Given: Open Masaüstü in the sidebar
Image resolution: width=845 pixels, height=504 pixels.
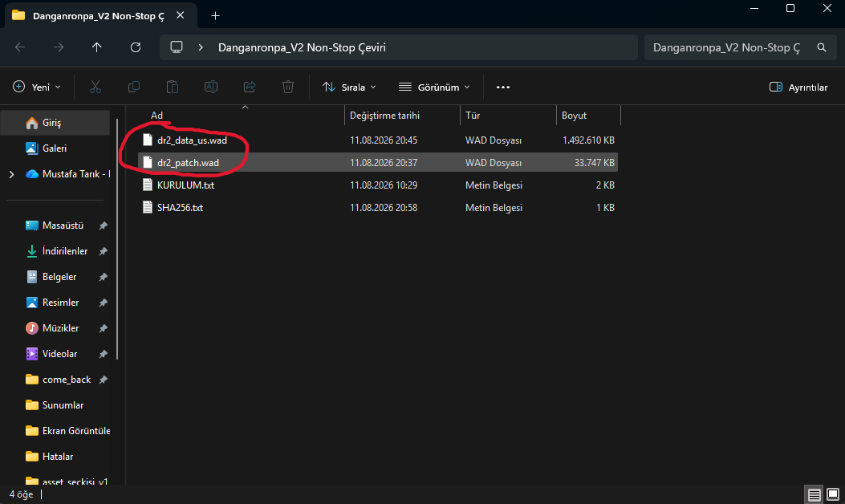Looking at the screenshot, I should click(55, 226).
